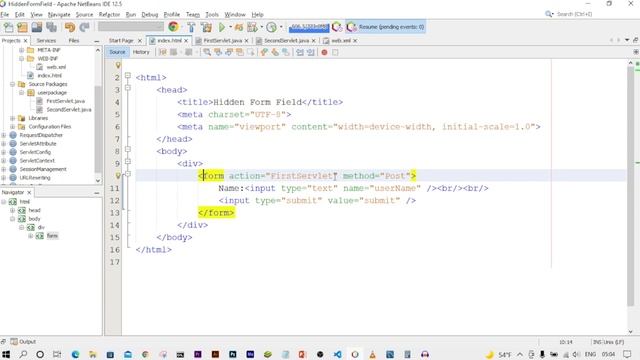This screenshot has width=640, height=360.
Task: Select the form node in Navigator
Action: click(x=52, y=236)
